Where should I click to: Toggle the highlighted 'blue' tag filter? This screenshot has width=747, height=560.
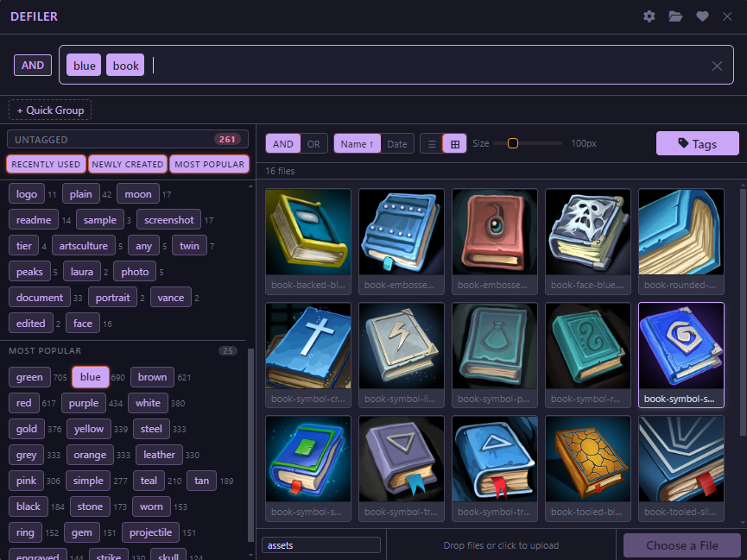(x=90, y=376)
